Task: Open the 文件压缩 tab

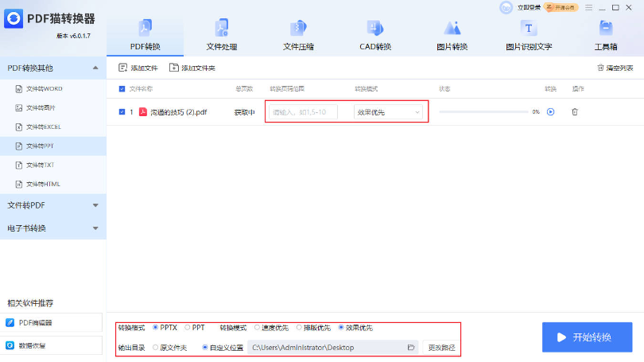Action: (299, 35)
